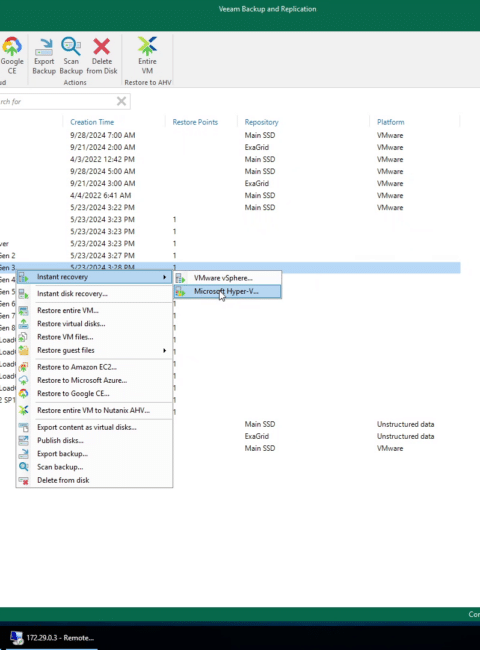The height and width of the screenshot is (650, 480).
Task: Choose VMware vSphere... instant recovery
Action: (x=227, y=278)
